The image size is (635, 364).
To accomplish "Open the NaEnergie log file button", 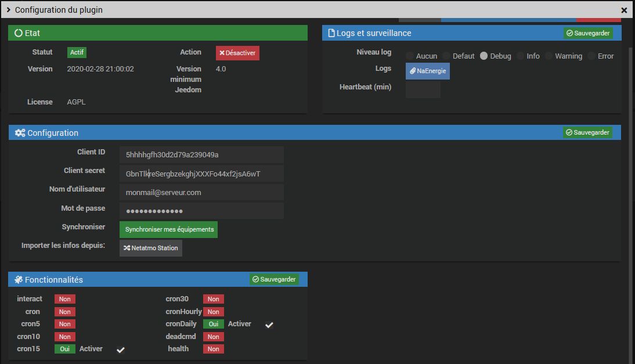I will click(x=428, y=71).
